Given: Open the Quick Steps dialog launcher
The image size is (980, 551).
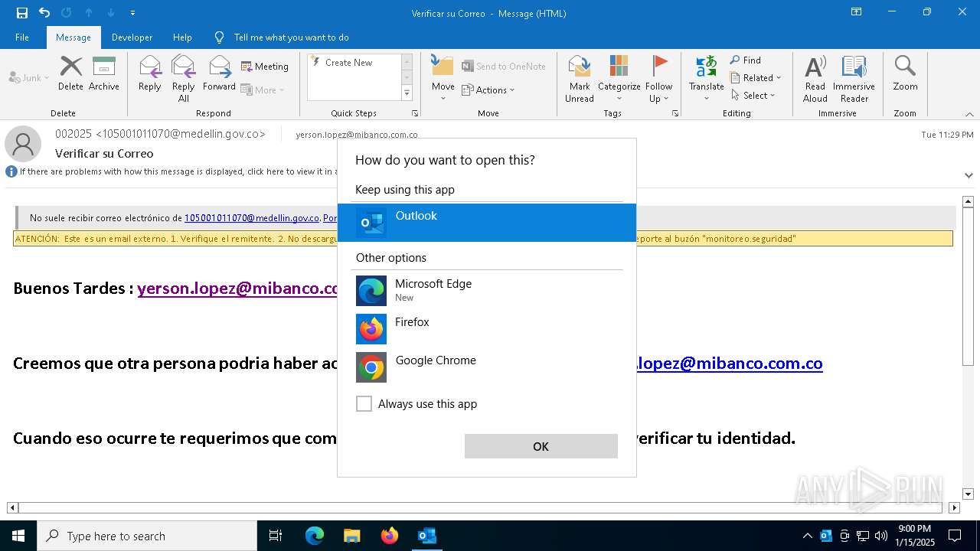Looking at the screenshot, I should tap(415, 113).
